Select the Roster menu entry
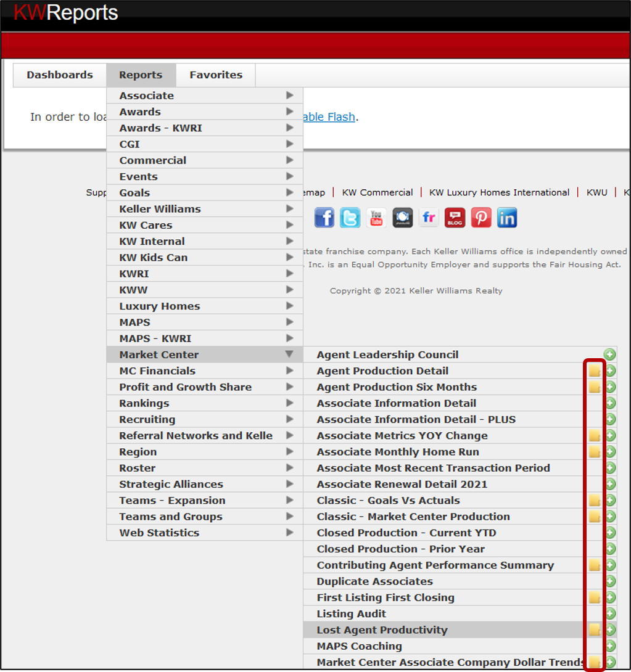 pos(205,468)
